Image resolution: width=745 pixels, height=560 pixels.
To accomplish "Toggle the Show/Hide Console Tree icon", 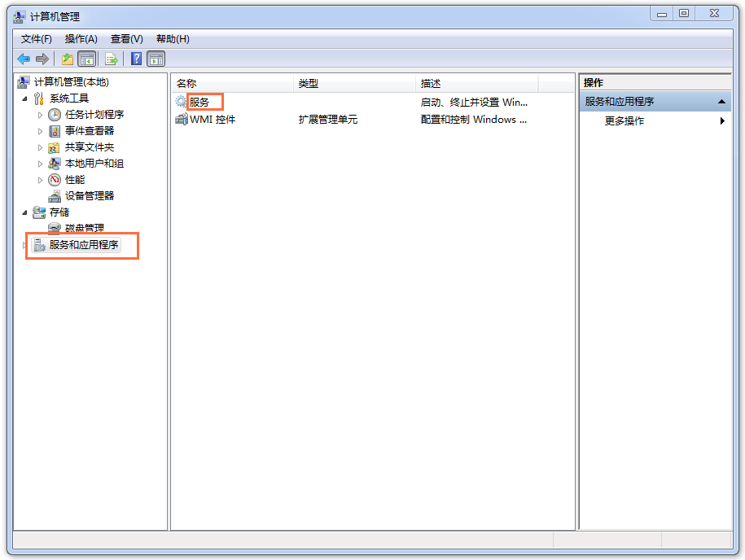I will click(x=87, y=59).
